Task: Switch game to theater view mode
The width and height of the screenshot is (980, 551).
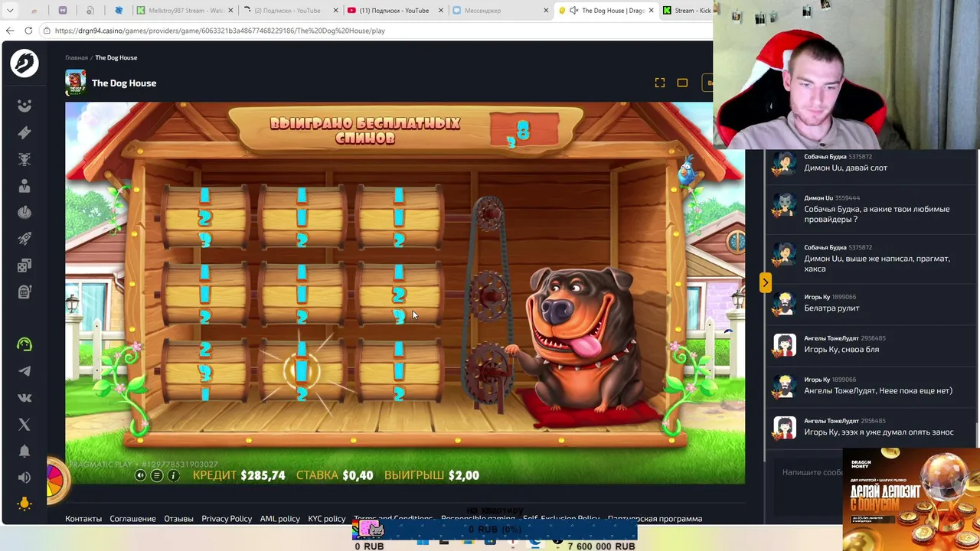Action: click(x=682, y=83)
